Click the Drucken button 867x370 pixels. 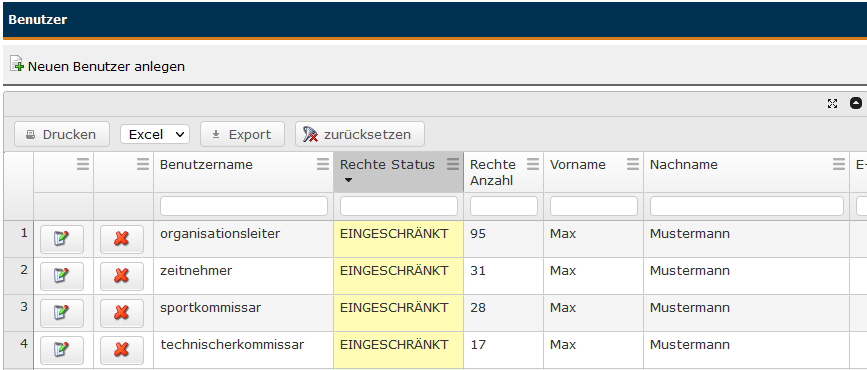click(x=62, y=134)
